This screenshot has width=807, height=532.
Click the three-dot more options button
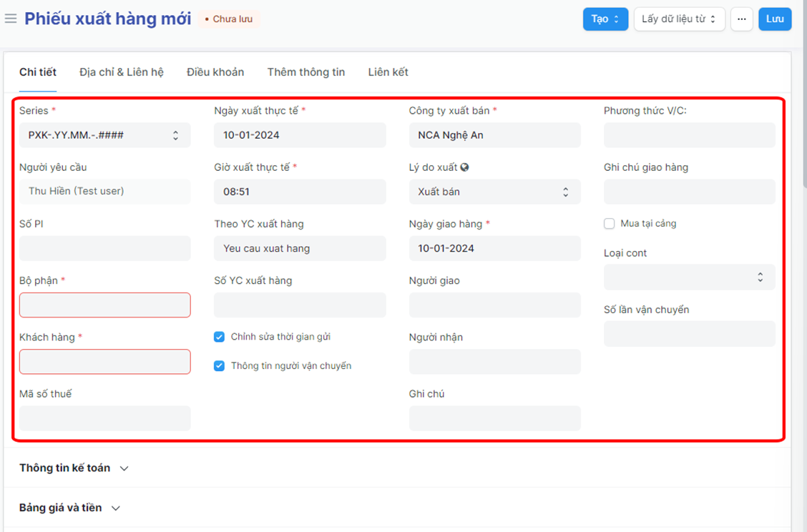tap(742, 19)
